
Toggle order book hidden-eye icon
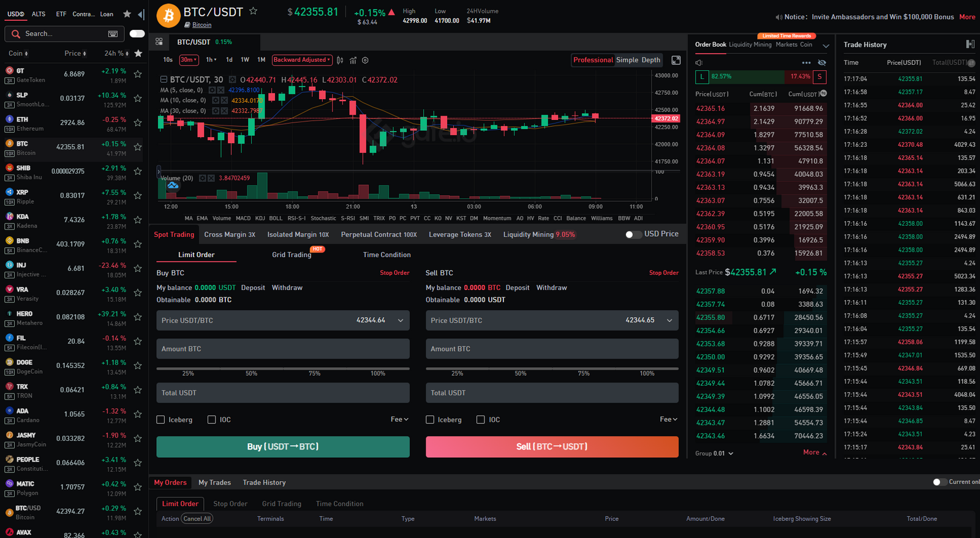pyautogui.click(x=822, y=62)
